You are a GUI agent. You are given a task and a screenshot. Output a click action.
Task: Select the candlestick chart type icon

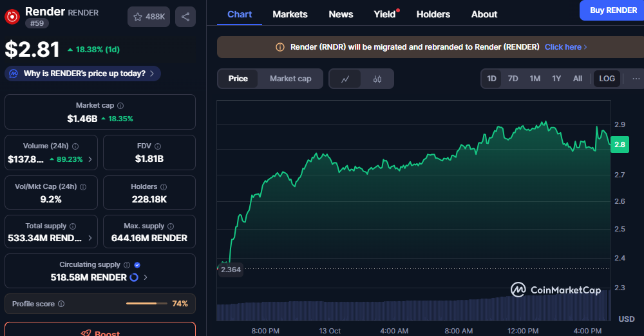click(377, 79)
